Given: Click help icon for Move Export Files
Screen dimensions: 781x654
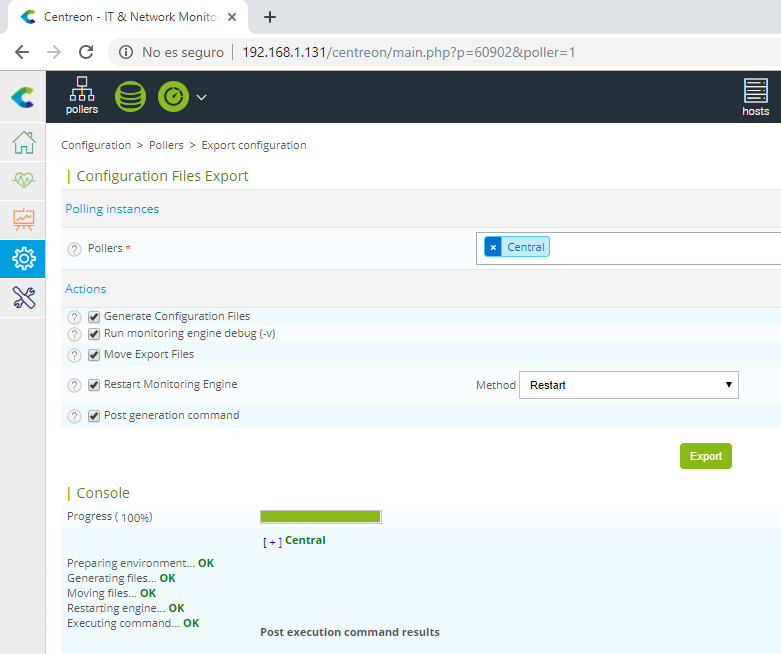Looking at the screenshot, I should tap(74, 355).
